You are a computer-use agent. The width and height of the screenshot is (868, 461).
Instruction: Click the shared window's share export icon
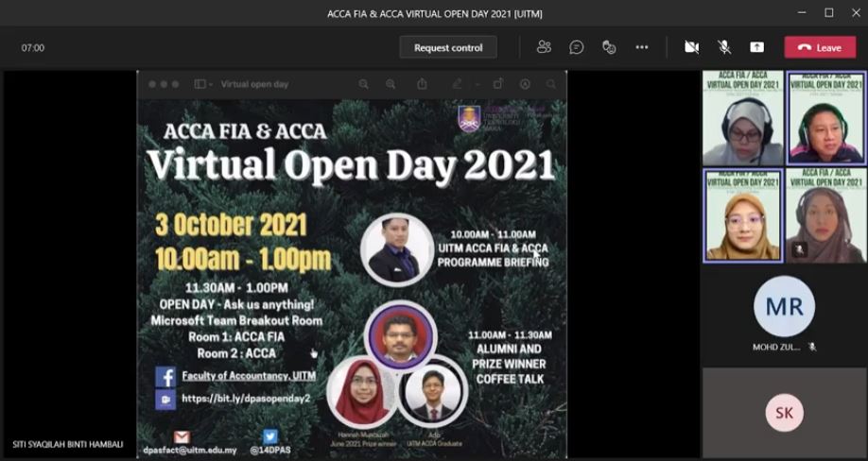point(422,84)
